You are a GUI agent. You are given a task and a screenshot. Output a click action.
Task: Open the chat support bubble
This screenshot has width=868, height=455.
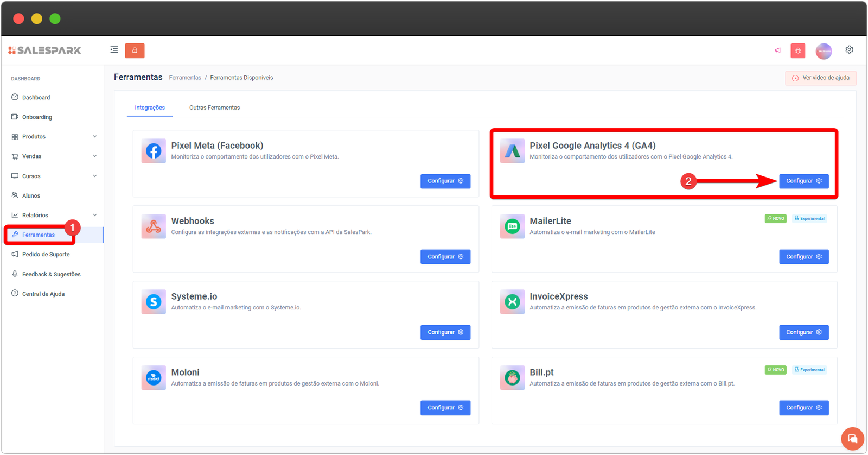[x=852, y=439]
